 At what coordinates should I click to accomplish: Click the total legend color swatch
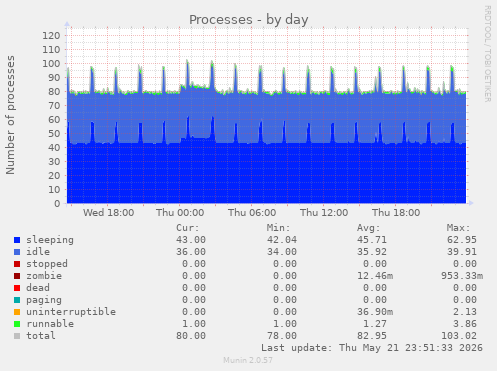coord(17,336)
